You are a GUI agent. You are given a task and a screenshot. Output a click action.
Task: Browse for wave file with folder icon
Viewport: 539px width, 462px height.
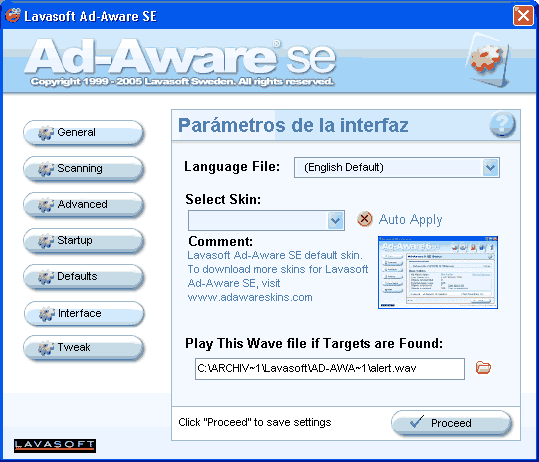pyautogui.click(x=483, y=368)
